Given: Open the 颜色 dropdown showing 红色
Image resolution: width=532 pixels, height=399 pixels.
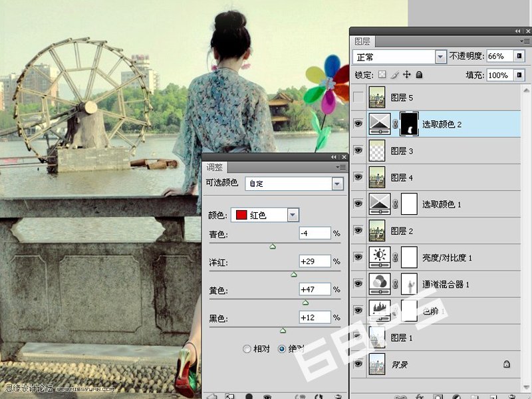Looking at the screenshot, I should [265, 215].
